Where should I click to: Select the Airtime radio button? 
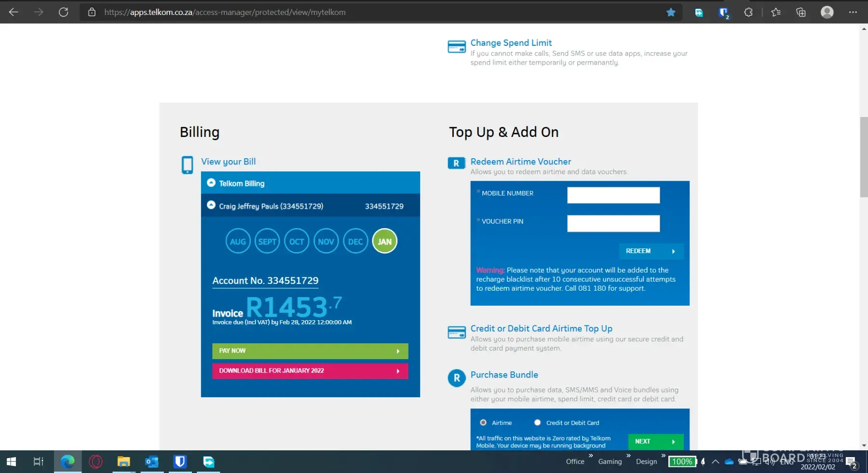(483, 423)
